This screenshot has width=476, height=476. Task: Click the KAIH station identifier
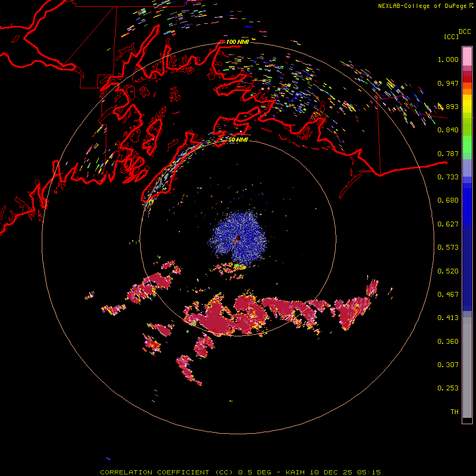click(x=295, y=472)
